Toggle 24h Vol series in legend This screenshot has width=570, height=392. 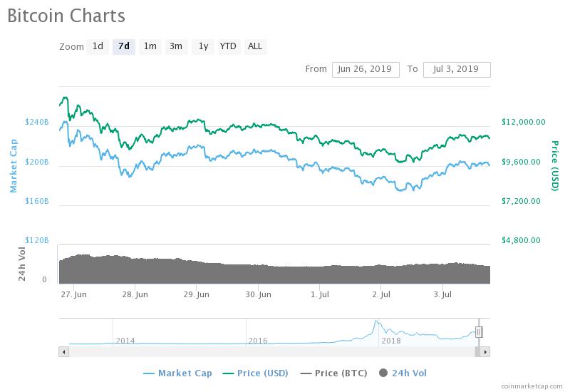[403, 373]
